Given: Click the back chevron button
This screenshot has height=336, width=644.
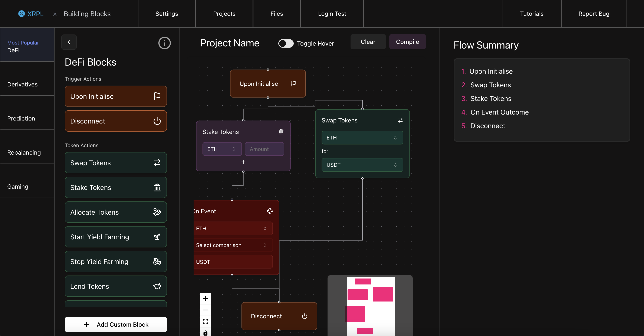Looking at the screenshot, I should pyautogui.click(x=69, y=42).
